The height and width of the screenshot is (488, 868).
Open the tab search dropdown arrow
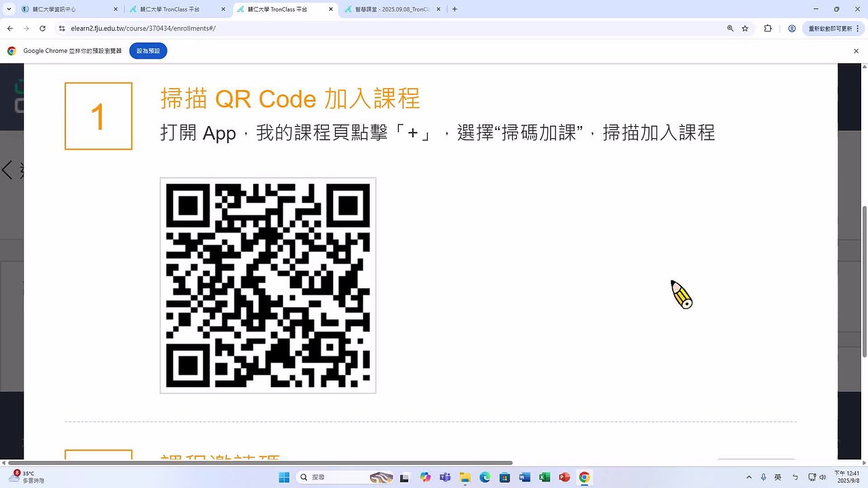tap(9, 9)
